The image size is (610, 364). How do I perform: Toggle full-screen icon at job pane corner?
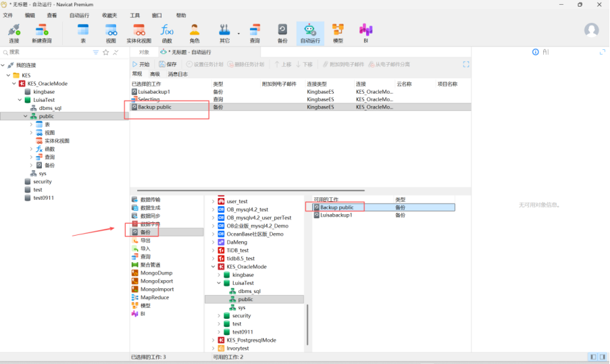465,64
